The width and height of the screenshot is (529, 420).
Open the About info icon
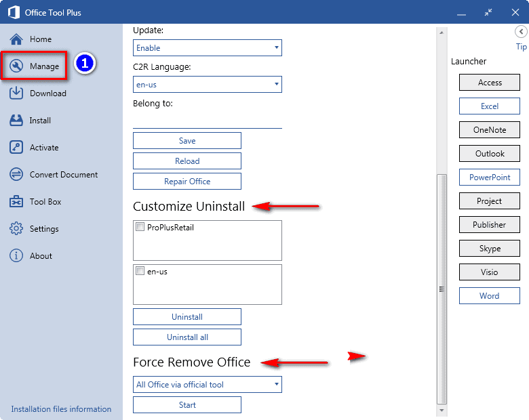[16, 255]
